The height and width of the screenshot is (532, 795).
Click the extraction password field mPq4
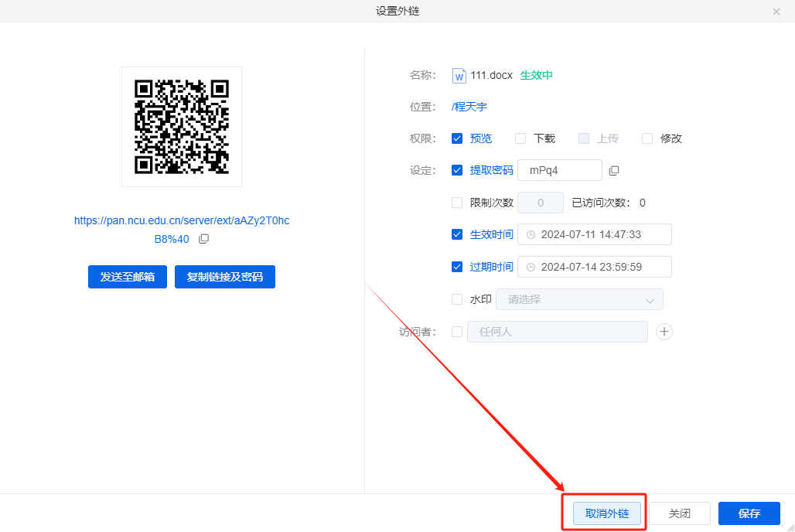point(560,170)
